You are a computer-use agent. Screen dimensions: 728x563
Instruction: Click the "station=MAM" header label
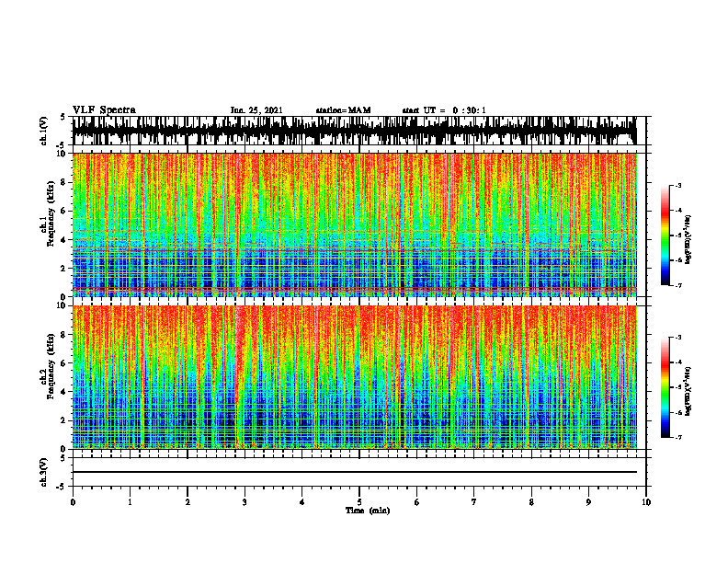point(343,110)
